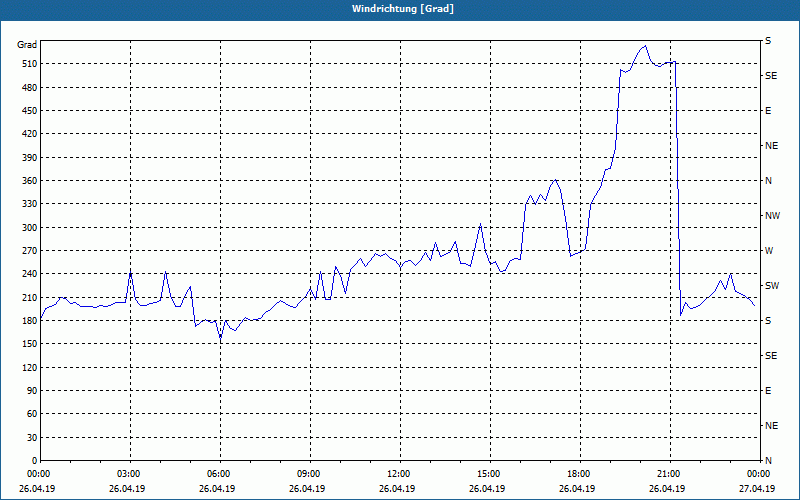Click the N compass label level with 360
Screen dimensions: 800x500
(x=768, y=181)
